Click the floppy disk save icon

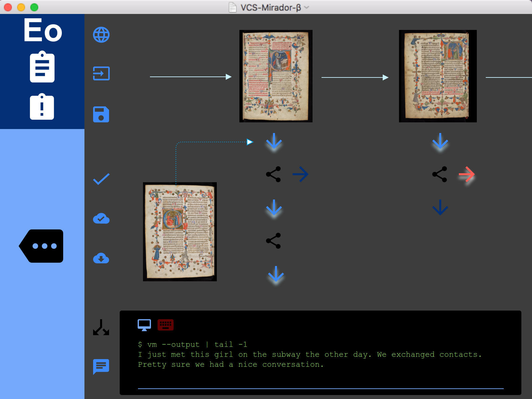pyautogui.click(x=101, y=114)
